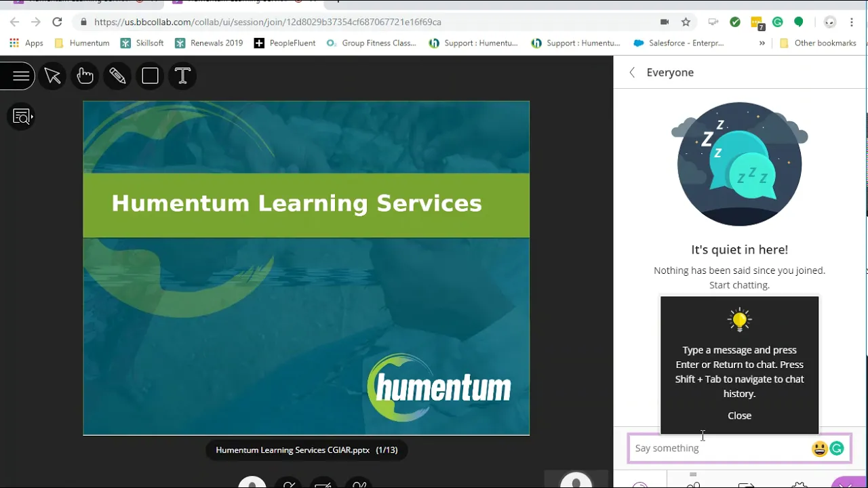Image resolution: width=868 pixels, height=488 pixels.
Task: Click the yellow extension with badge 7
Action: pyautogui.click(x=757, y=23)
